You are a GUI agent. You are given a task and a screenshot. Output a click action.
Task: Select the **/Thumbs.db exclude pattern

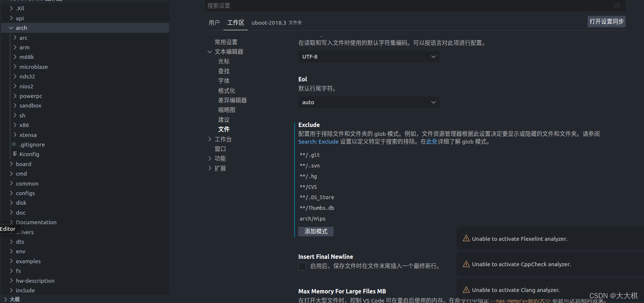[x=317, y=208]
